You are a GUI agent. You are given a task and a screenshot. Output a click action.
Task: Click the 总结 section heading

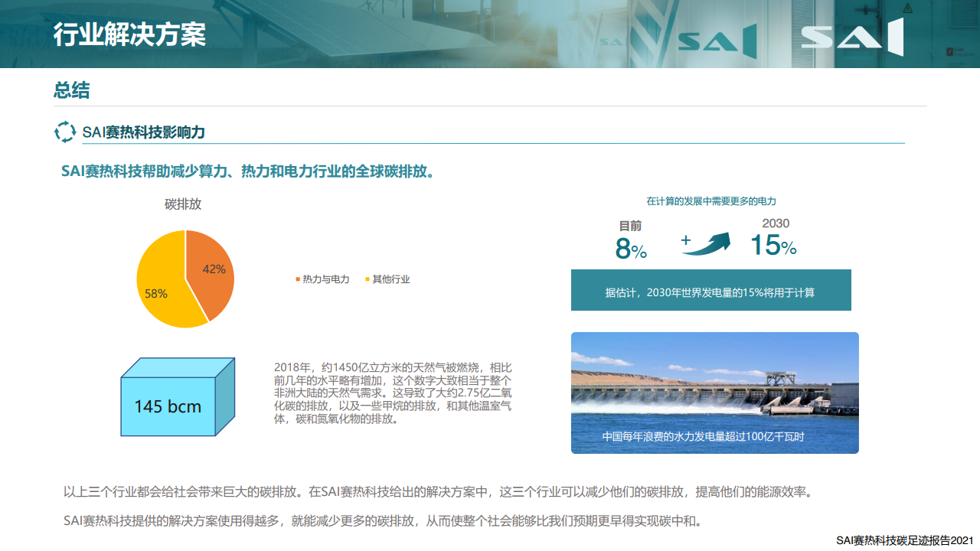tap(71, 90)
